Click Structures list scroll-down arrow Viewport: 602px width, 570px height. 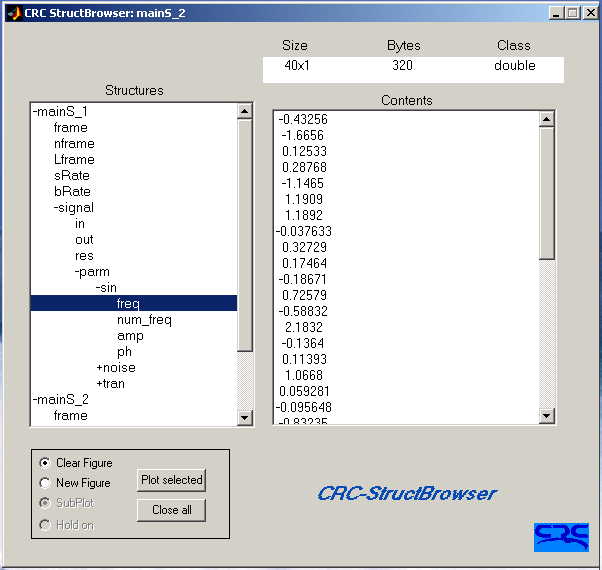(245, 418)
